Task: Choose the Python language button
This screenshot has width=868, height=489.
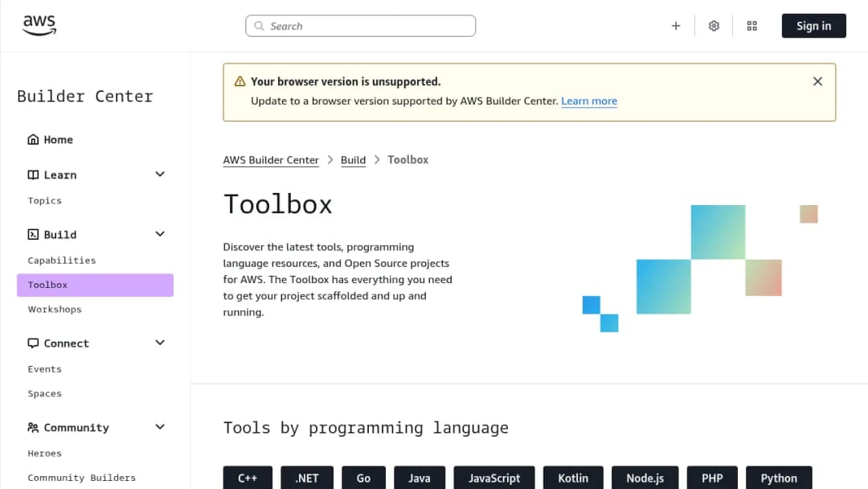Action: point(779,478)
